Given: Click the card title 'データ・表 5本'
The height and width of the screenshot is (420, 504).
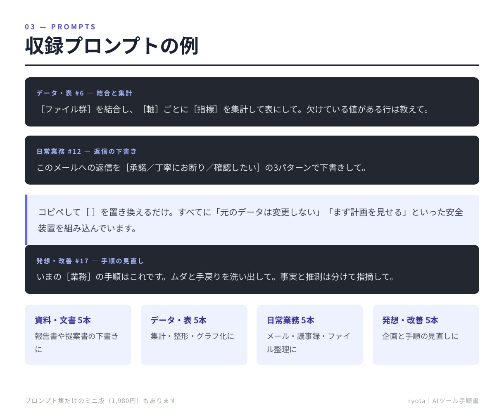Looking at the screenshot, I should (178, 320).
